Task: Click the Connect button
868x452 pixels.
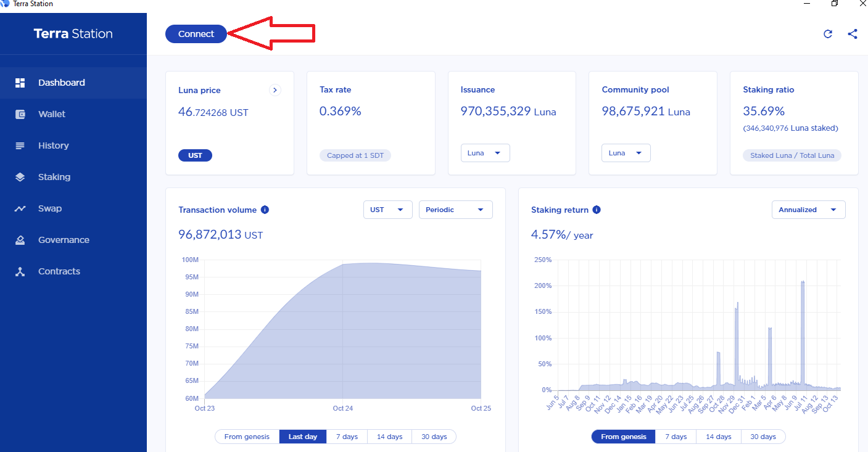Action: point(196,34)
